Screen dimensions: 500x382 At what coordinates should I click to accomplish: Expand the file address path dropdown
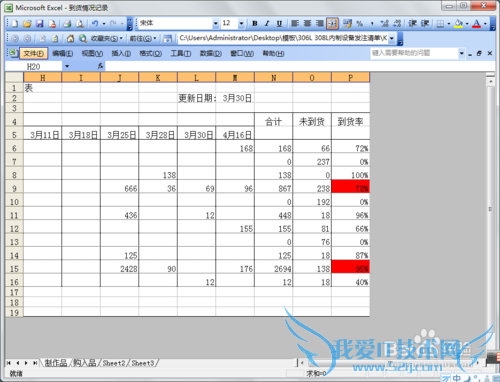(x=392, y=38)
